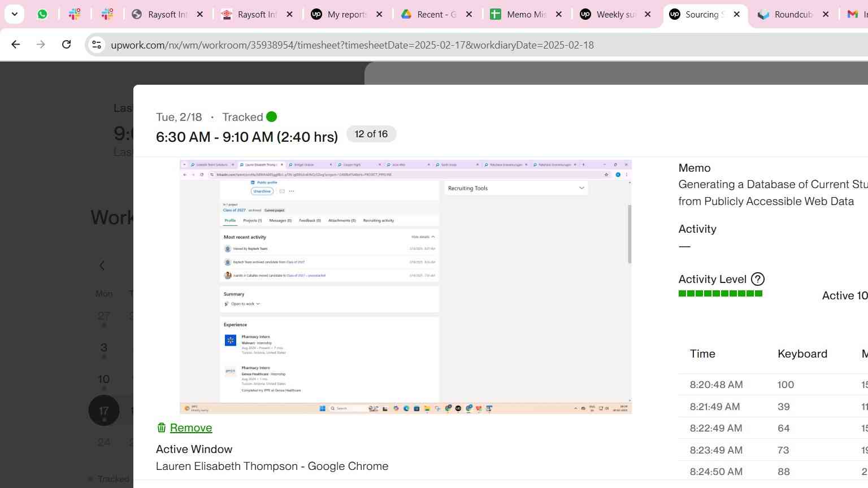
Task: Select day 10 in background calendar
Action: pos(104,379)
